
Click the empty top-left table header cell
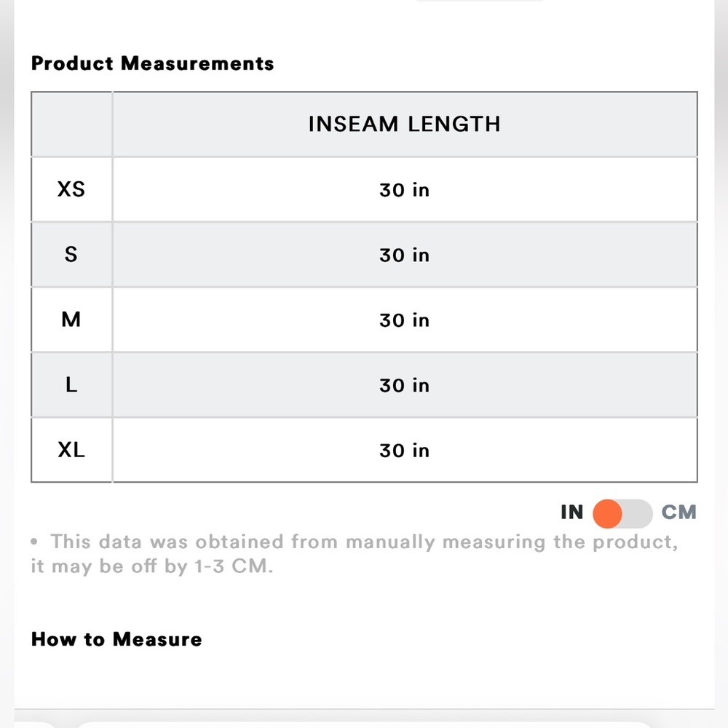point(71,124)
